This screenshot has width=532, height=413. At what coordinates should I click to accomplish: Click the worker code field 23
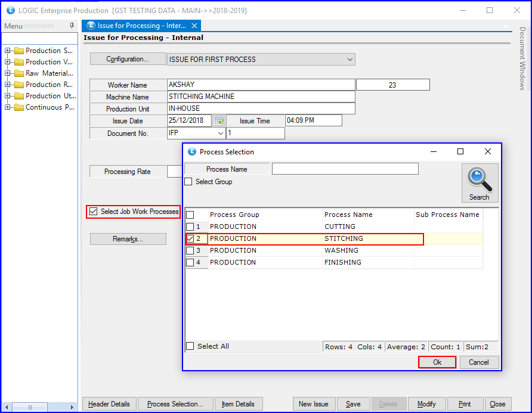[x=393, y=85]
